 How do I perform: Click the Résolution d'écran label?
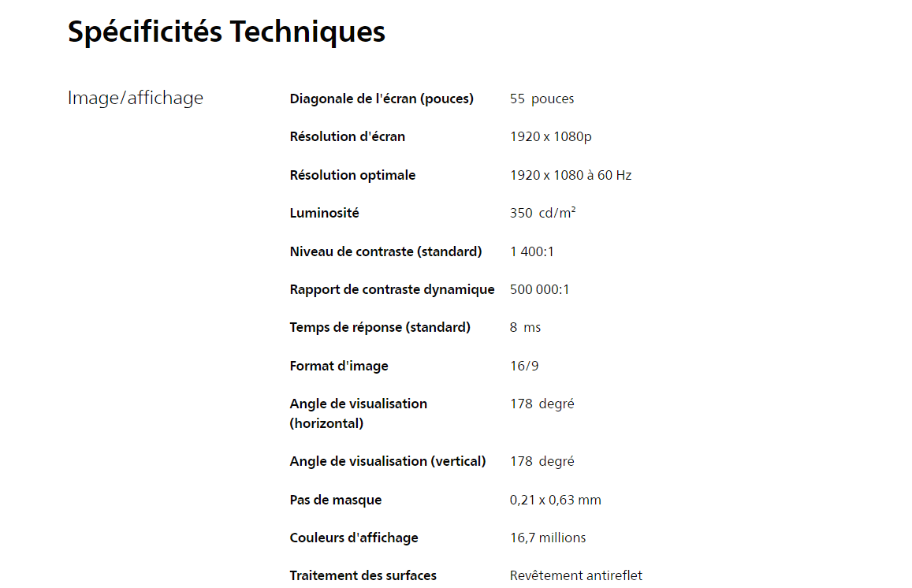point(348,136)
